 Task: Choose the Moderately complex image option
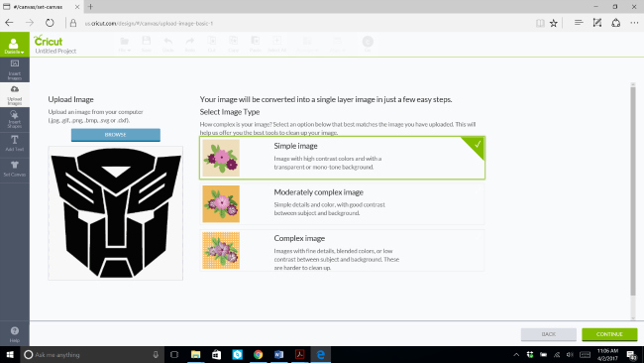(342, 204)
